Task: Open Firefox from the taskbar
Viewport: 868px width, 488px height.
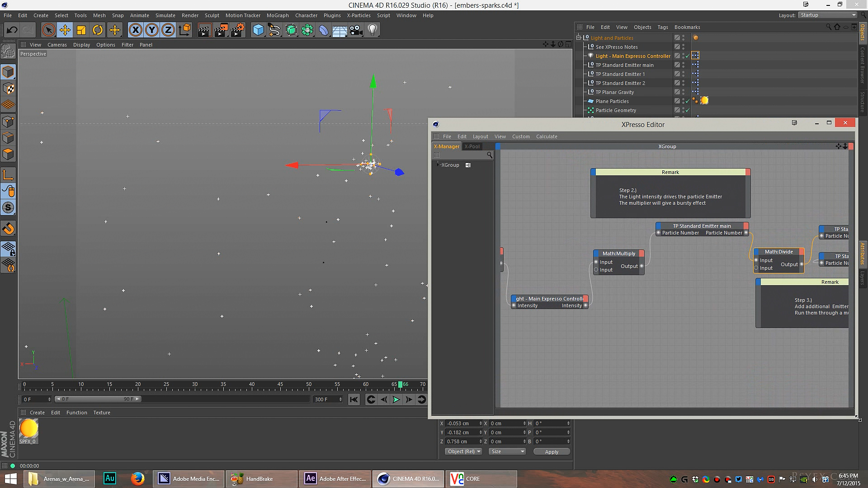Action: click(137, 479)
